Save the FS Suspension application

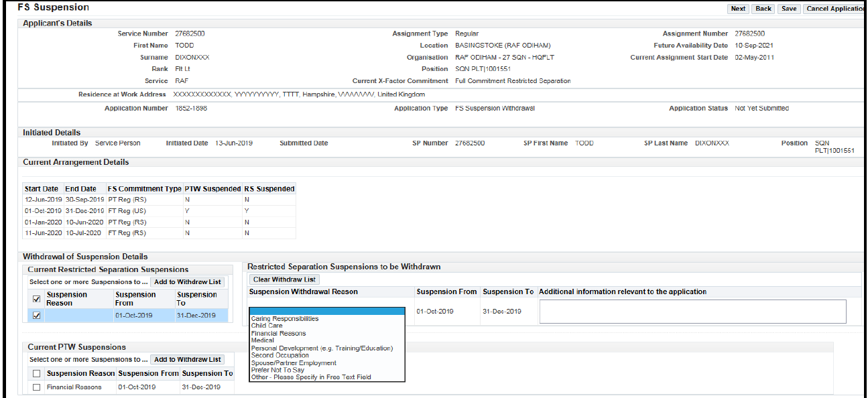click(789, 9)
